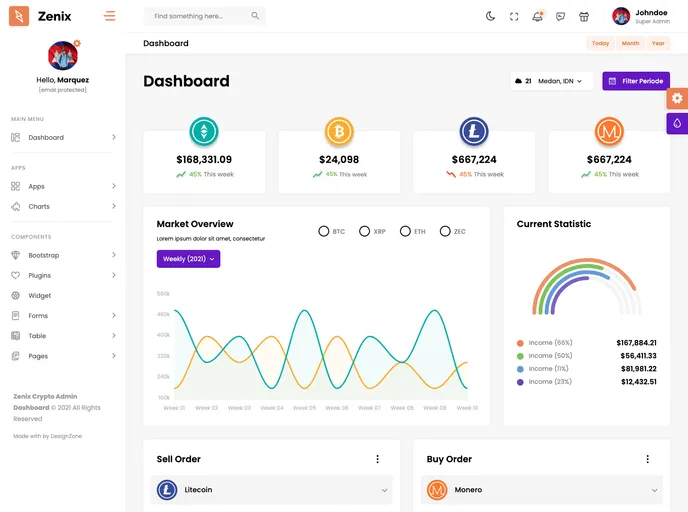Expand the Charts menu chevron
The width and height of the screenshot is (688, 512).
(114, 206)
